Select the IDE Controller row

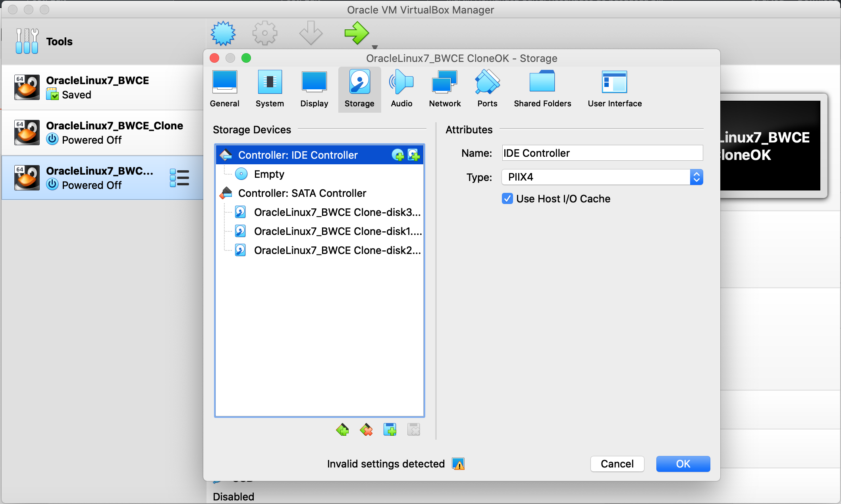[x=320, y=155]
